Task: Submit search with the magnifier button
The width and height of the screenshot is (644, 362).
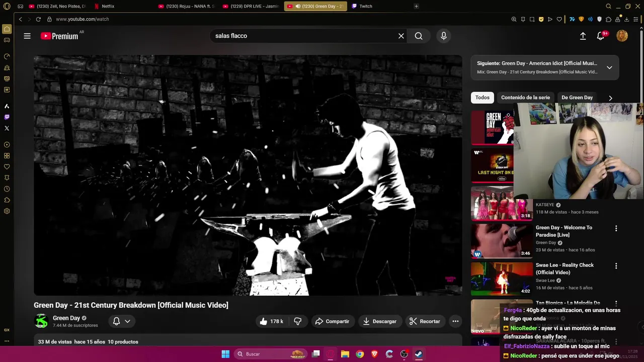Action: (x=419, y=36)
